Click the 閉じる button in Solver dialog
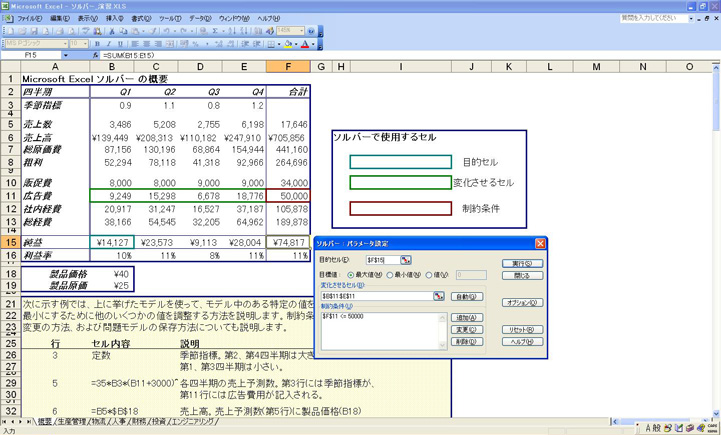 point(522,275)
